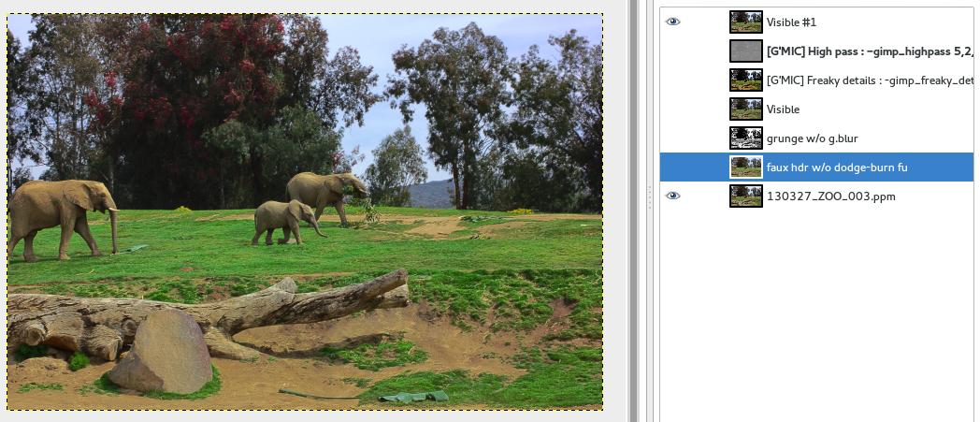Click the dotted pane divider handle beside layers

(650, 196)
